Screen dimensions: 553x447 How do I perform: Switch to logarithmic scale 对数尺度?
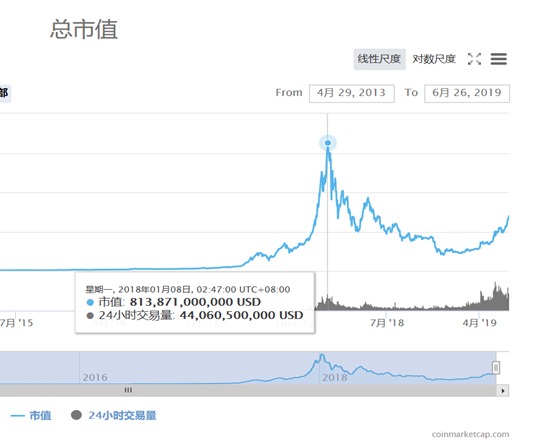(434, 59)
